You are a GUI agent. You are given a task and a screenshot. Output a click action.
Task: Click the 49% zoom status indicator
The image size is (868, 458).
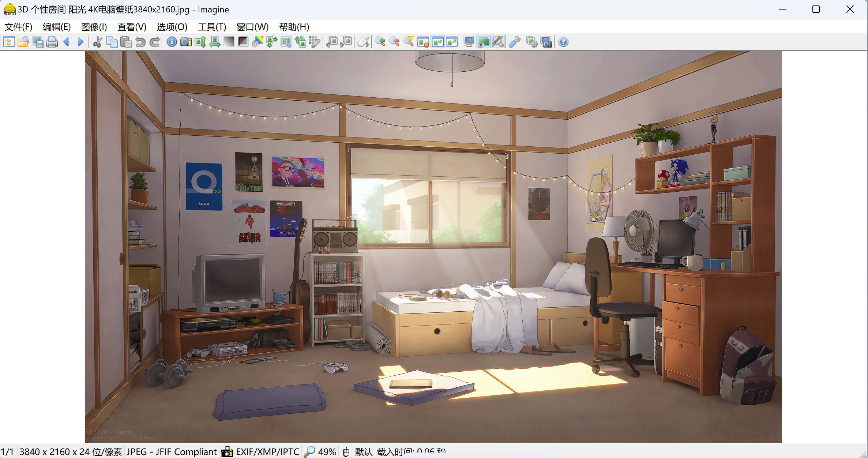tap(320, 452)
